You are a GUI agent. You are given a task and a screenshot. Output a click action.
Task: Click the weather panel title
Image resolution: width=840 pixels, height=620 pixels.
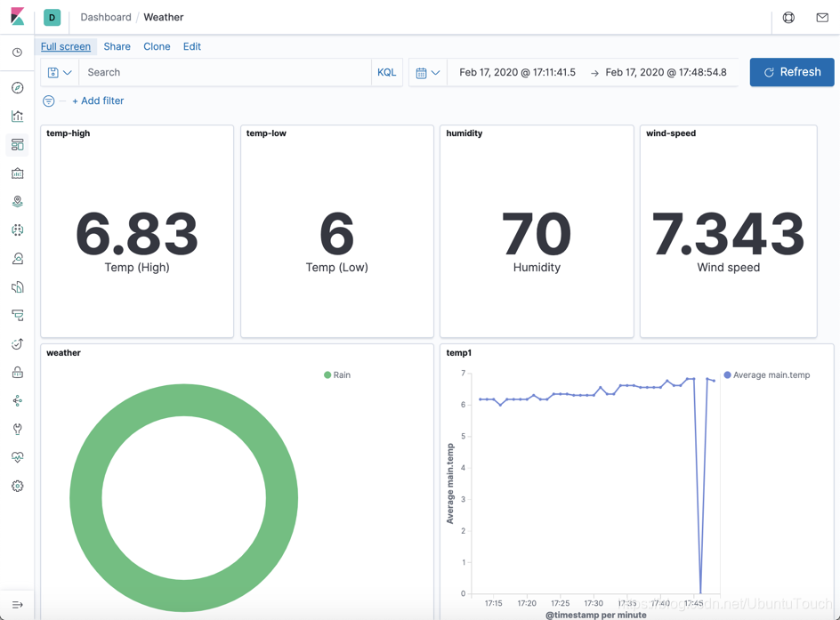pyautogui.click(x=63, y=353)
